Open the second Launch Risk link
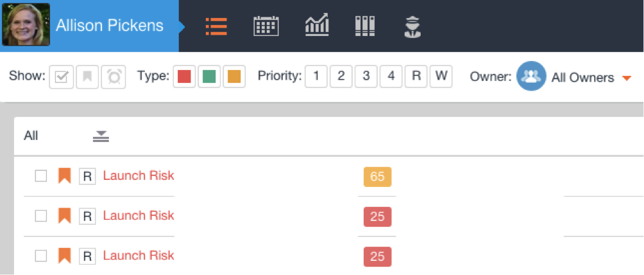The height and width of the screenshot is (275, 644). pyautogui.click(x=139, y=216)
